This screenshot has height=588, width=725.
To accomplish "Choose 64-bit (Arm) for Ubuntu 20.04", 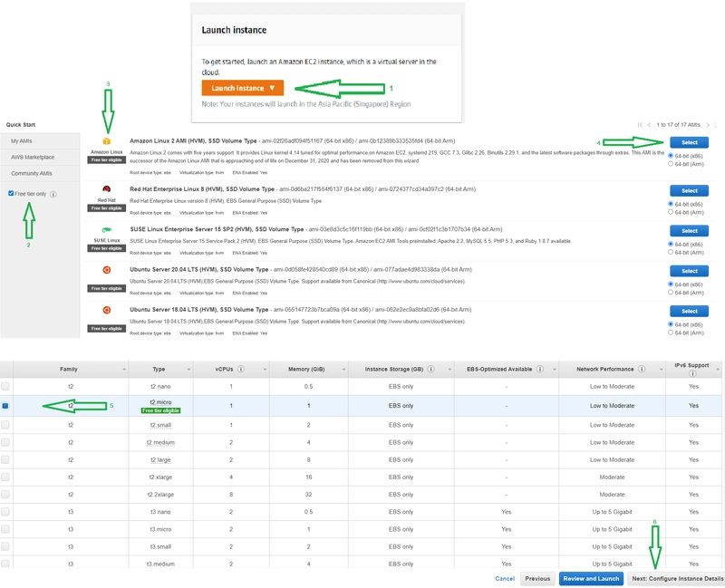I will pyautogui.click(x=671, y=292).
